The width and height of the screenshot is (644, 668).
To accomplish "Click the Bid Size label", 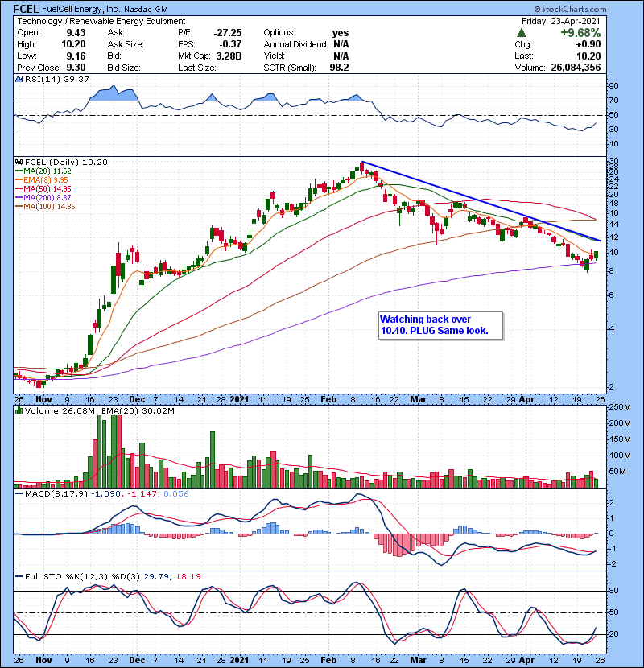I will [124, 68].
